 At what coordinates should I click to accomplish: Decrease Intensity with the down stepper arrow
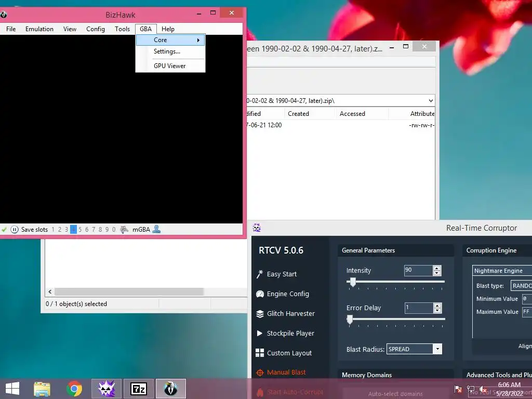[x=437, y=273]
